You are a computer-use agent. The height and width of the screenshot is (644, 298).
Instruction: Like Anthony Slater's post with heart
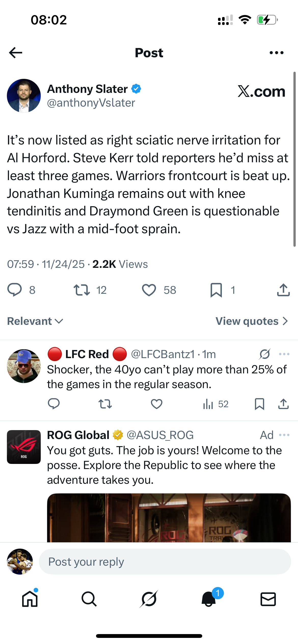(149, 290)
